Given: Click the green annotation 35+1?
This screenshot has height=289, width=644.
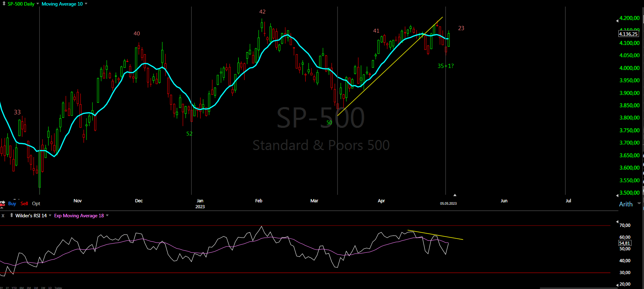Looking at the screenshot, I should (446, 66).
